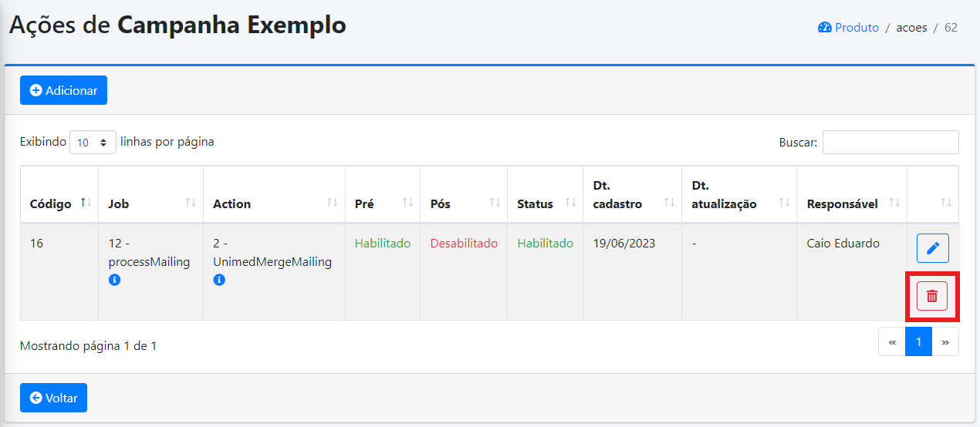Go to next page of results

pos(945,341)
